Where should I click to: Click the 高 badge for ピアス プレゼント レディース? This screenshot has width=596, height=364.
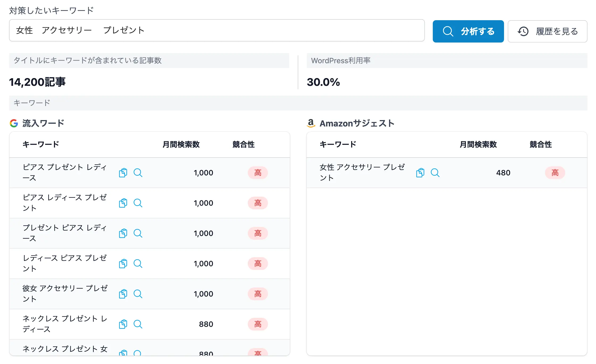[258, 173]
